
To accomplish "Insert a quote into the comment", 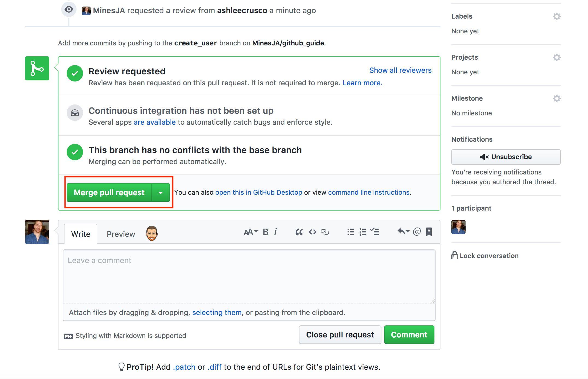I will click(x=299, y=232).
